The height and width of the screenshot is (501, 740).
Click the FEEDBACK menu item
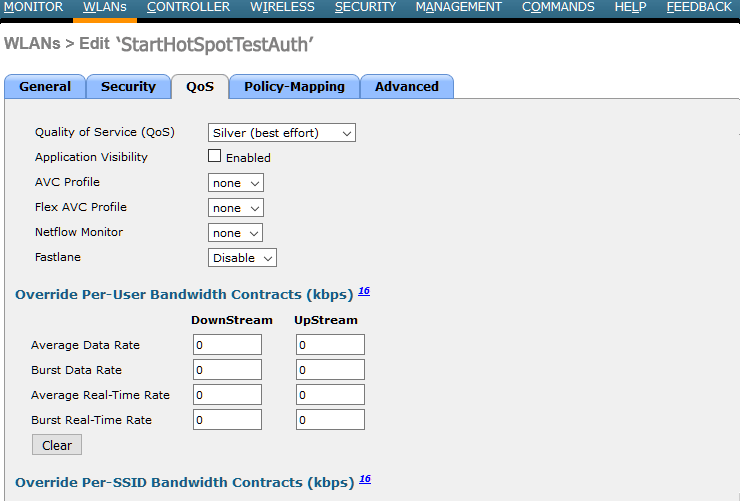699,7
